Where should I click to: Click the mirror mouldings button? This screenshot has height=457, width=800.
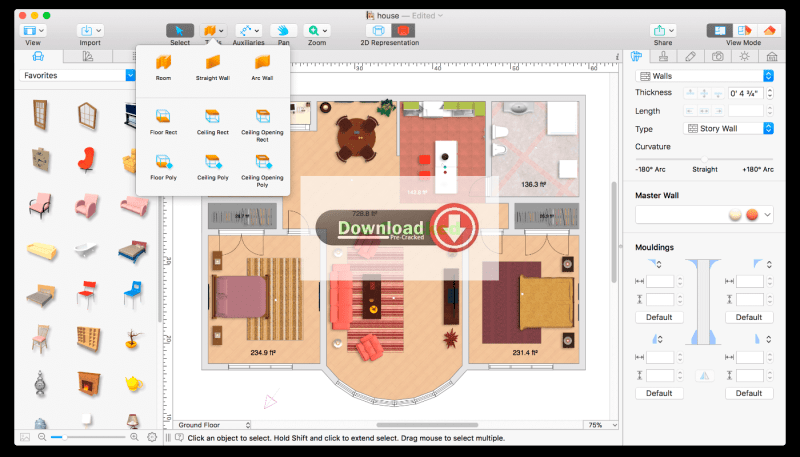click(x=704, y=376)
